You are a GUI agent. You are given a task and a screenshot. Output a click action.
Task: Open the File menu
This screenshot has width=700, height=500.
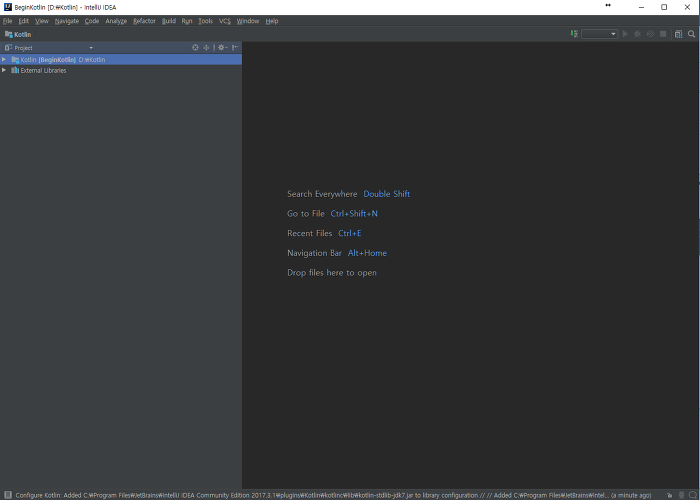point(8,21)
